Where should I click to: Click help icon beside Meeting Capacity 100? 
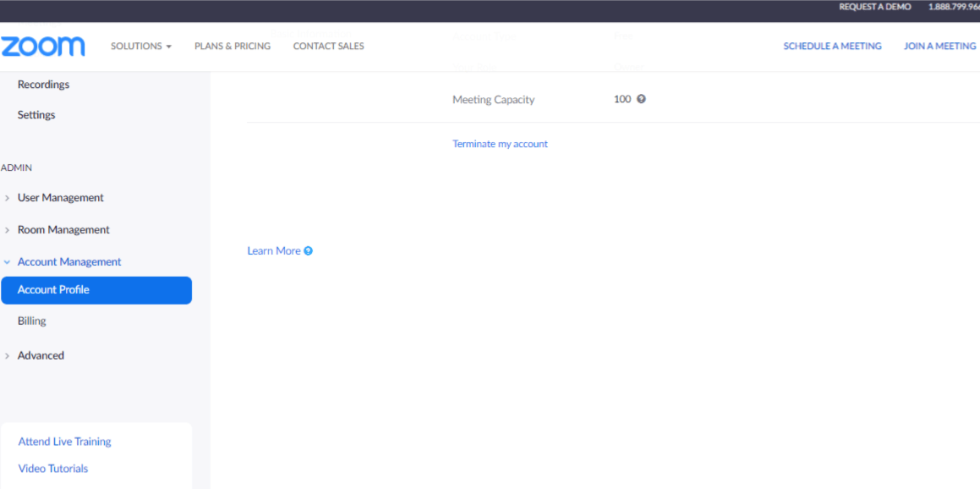[x=641, y=99]
